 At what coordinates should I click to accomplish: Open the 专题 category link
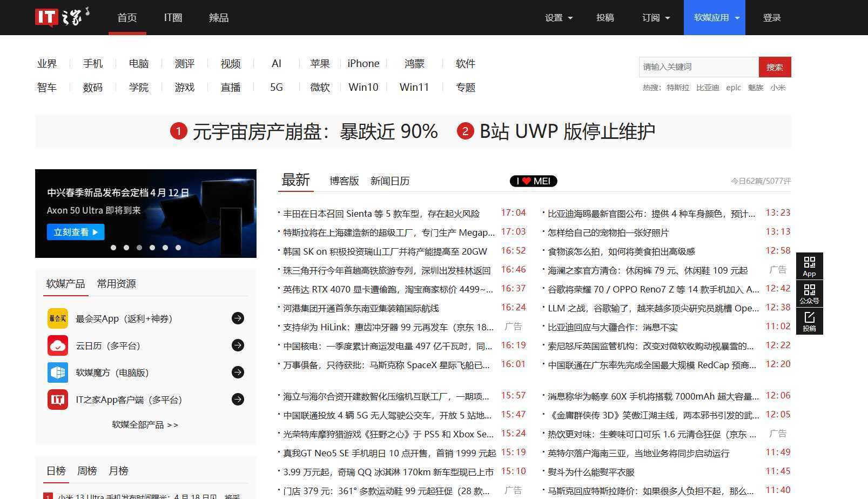click(x=466, y=88)
